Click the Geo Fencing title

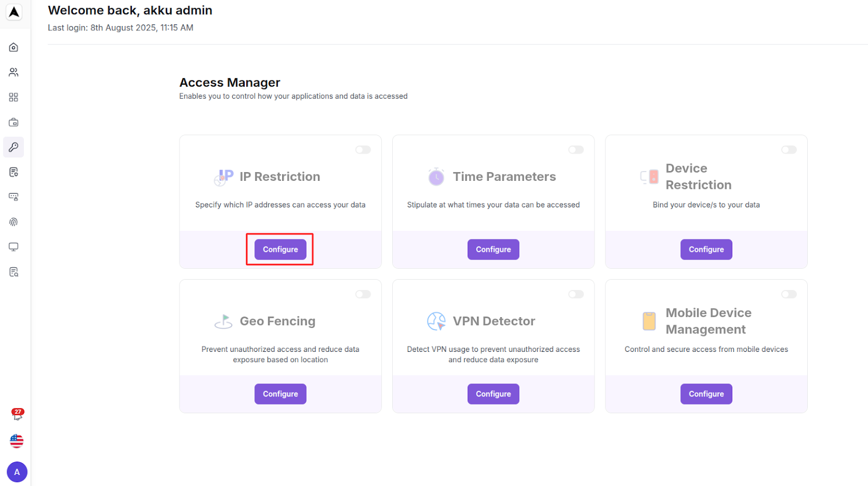point(278,321)
